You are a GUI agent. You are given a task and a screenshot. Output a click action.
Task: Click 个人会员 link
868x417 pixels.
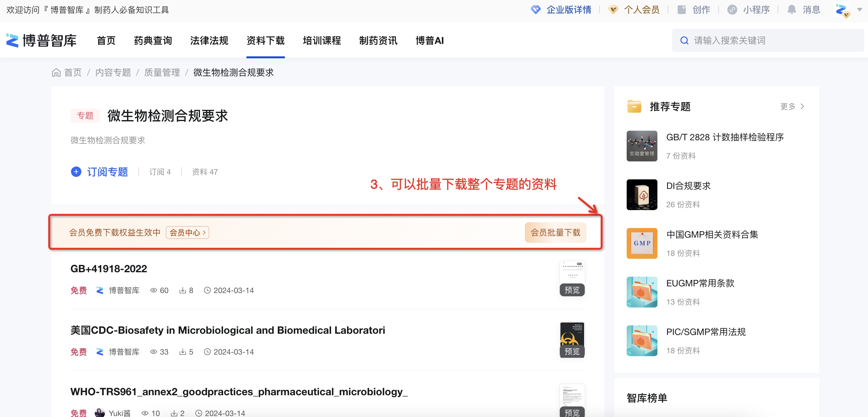[x=642, y=9]
